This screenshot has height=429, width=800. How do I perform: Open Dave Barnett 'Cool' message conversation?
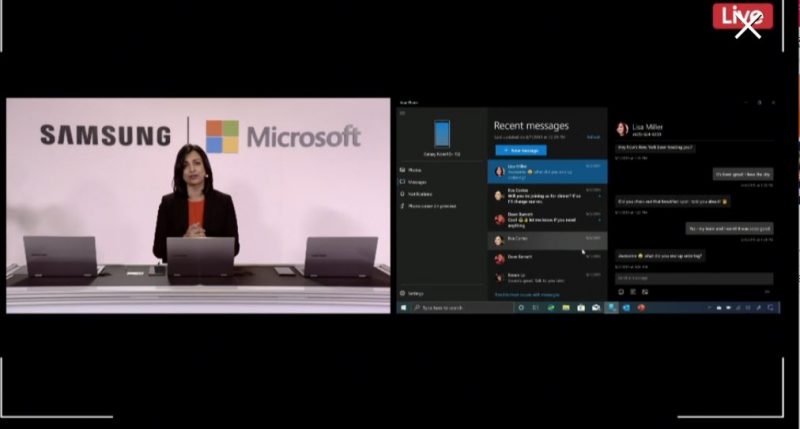pyautogui.click(x=547, y=220)
